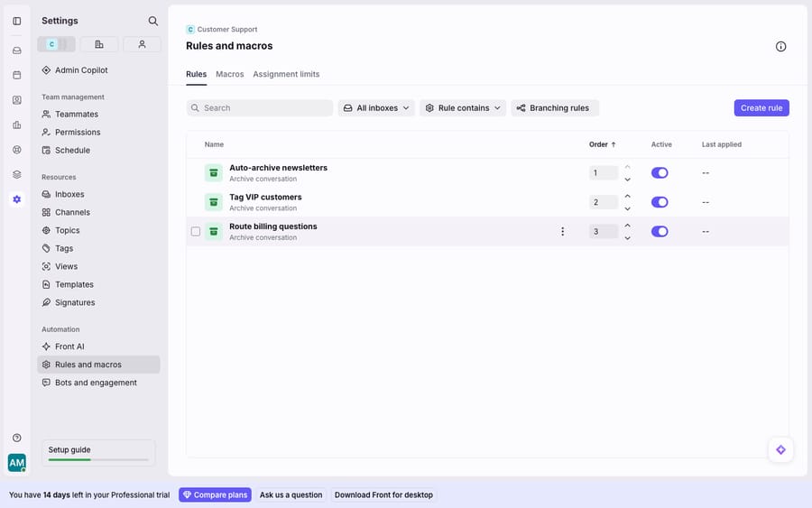Open the contacts icon in left rail
This screenshot has width=812, height=508.
[17, 100]
